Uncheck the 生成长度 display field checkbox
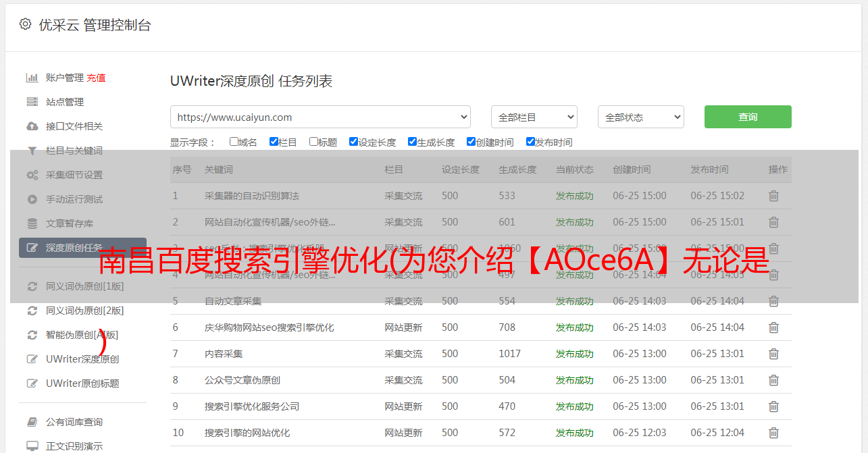The width and height of the screenshot is (868, 453). point(412,142)
